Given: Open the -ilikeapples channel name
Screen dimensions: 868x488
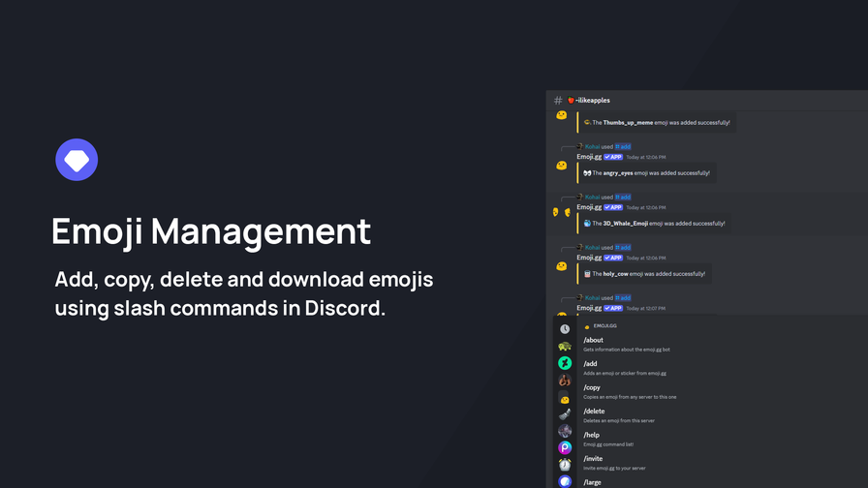Looking at the screenshot, I should 592,100.
